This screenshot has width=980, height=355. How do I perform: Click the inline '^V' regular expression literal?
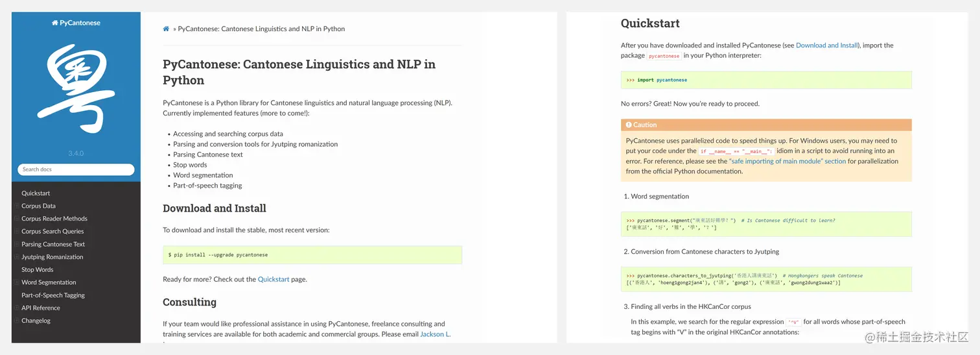tap(793, 322)
